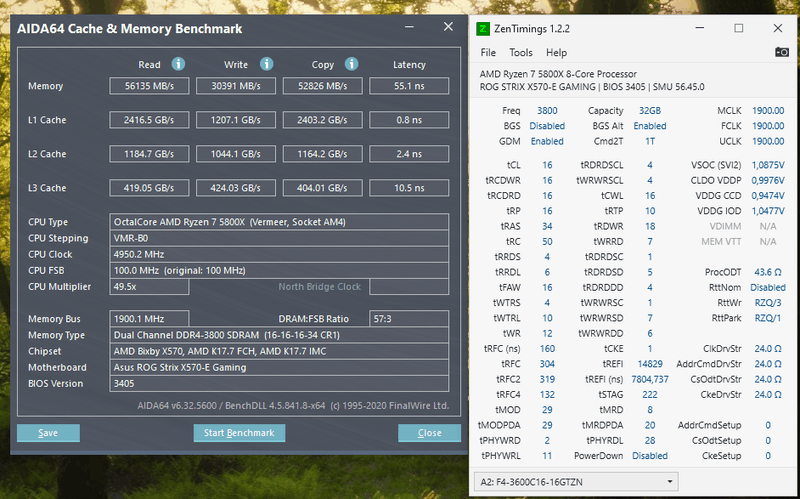The image size is (800, 499).
Task: Click L1 Cache Read value 2416.5 GB/s
Action: tap(149, 120)
